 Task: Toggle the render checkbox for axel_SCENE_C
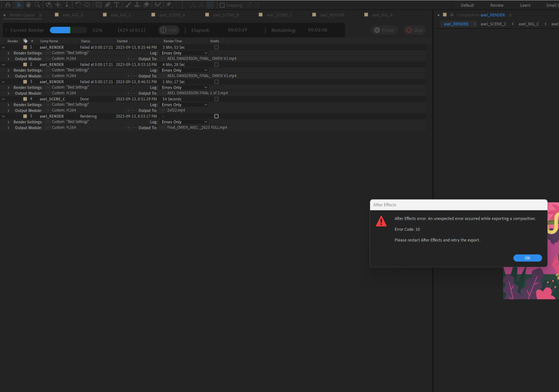pyautogui.click(x=25, y=99)
